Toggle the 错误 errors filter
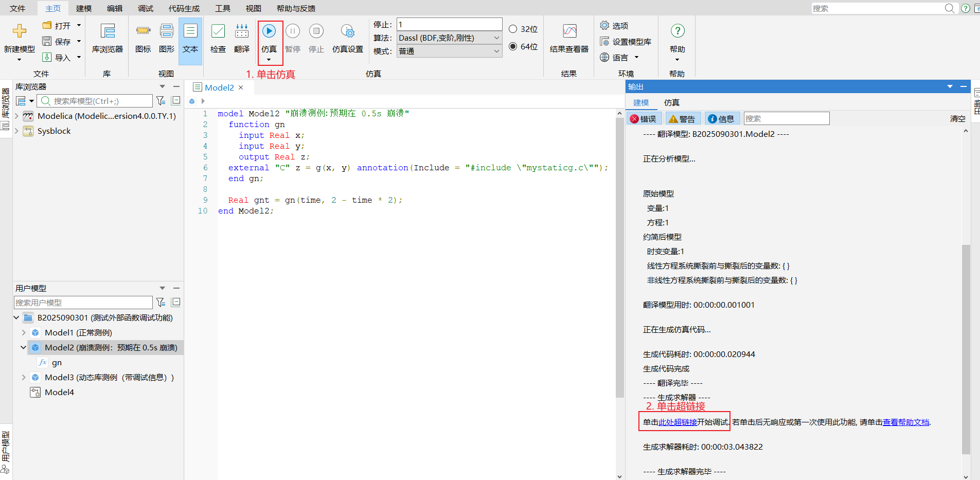The image size is (980, 480). (644, 119)
